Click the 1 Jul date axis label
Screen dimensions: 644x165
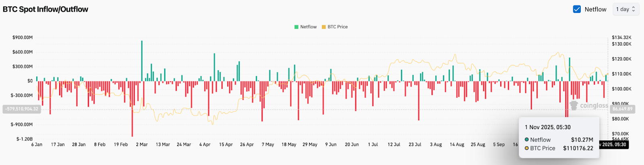tap(373, 144)
